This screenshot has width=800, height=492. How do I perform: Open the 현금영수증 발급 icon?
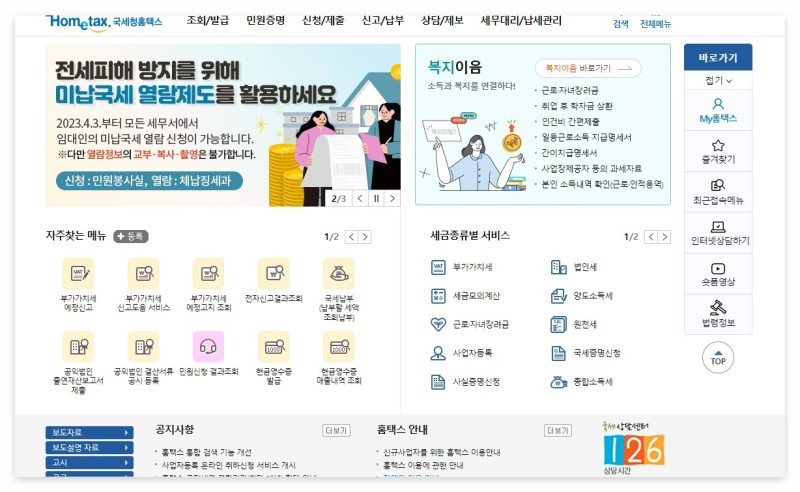[273, 347]
